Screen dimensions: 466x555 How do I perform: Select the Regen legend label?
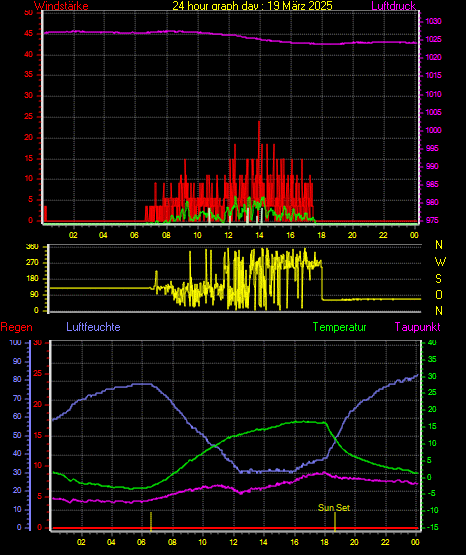tap(16, 327)
